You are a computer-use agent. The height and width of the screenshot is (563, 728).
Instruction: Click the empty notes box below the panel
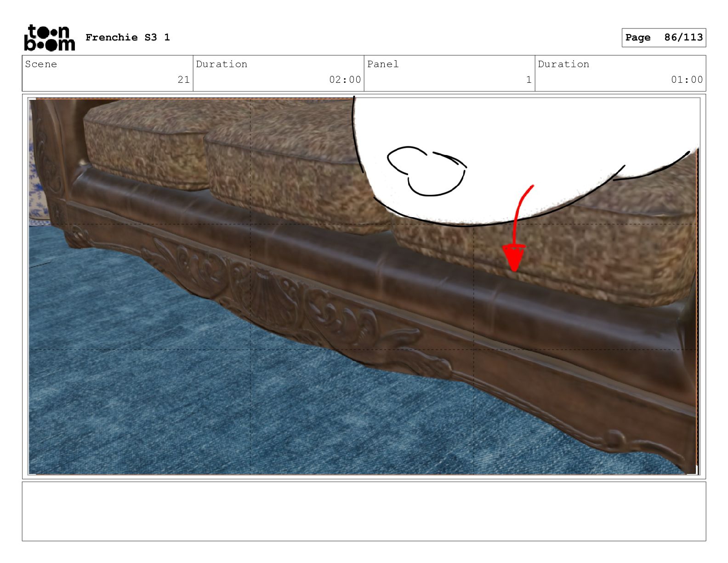click(x=364, y=511)
